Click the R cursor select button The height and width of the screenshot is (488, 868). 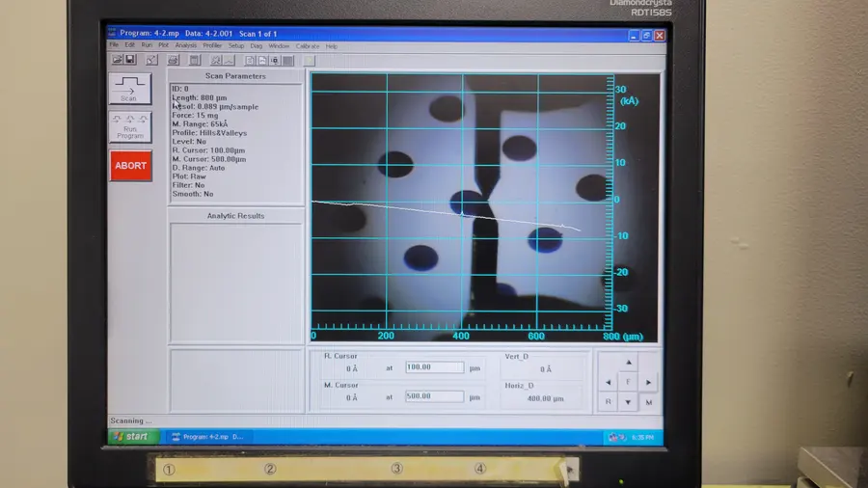[x=608, y=402]
